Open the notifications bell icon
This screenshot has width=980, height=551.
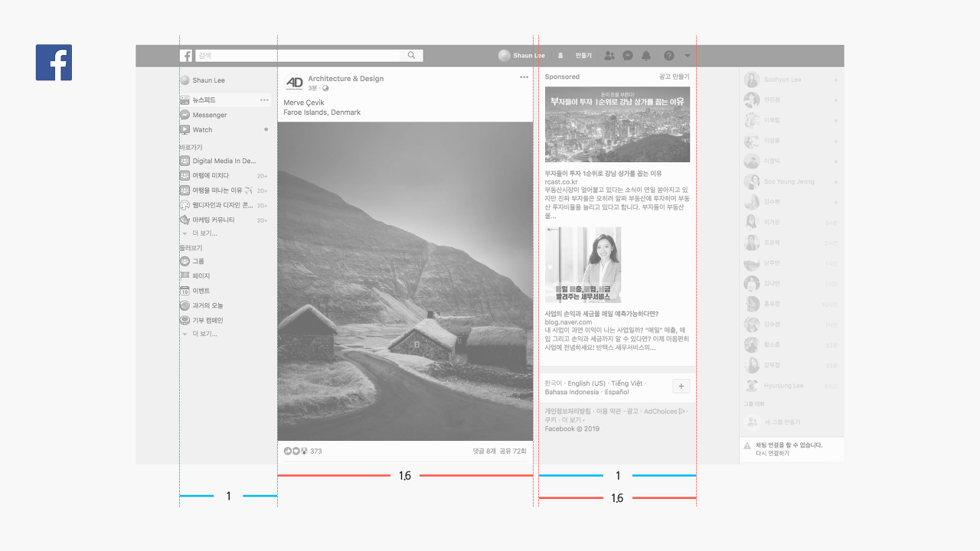(x=646, y=56)
